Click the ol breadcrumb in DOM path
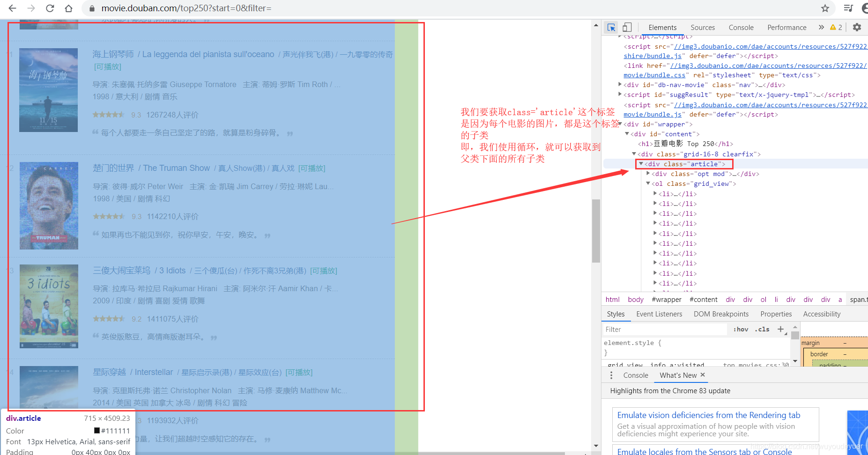This screenshot has height=455, width=868. (764, 300)
